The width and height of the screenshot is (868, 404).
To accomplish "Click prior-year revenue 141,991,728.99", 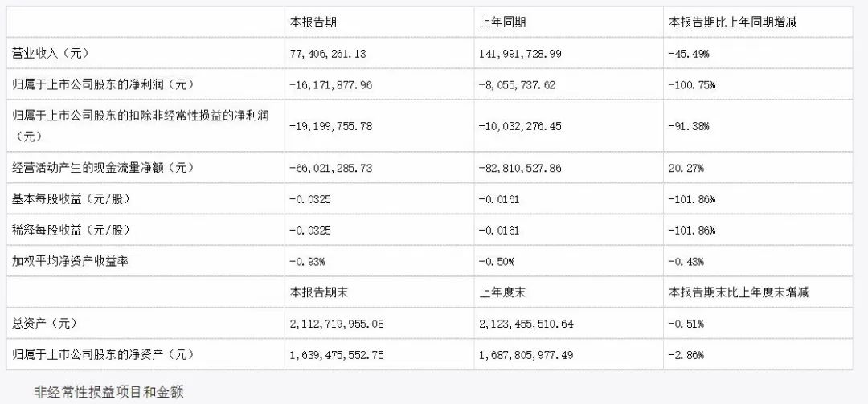I will click(520, 55).
